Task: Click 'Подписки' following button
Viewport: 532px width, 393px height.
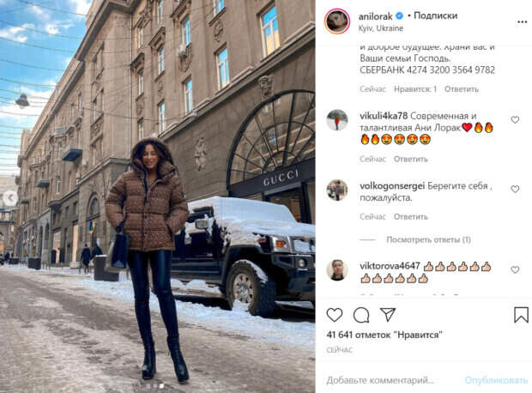Action: pos(436,15)
